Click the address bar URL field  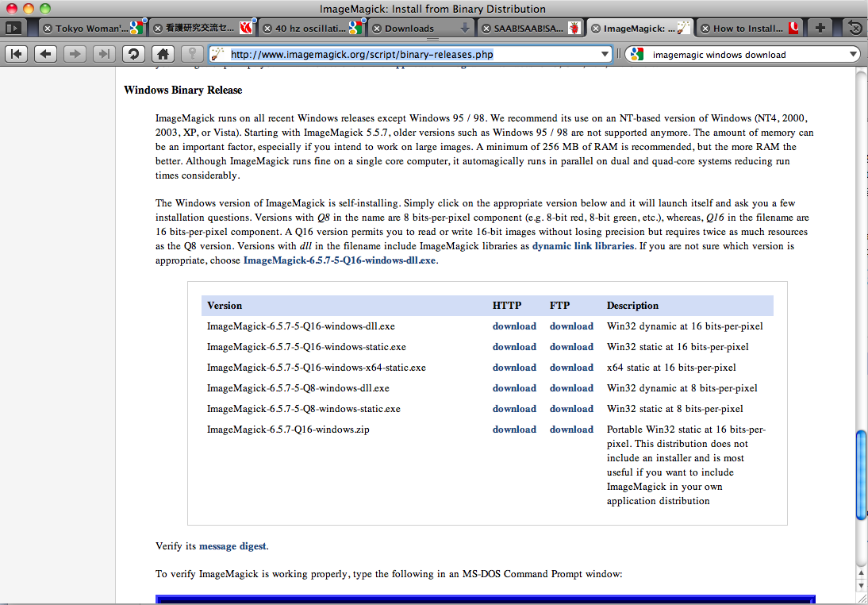409,54
